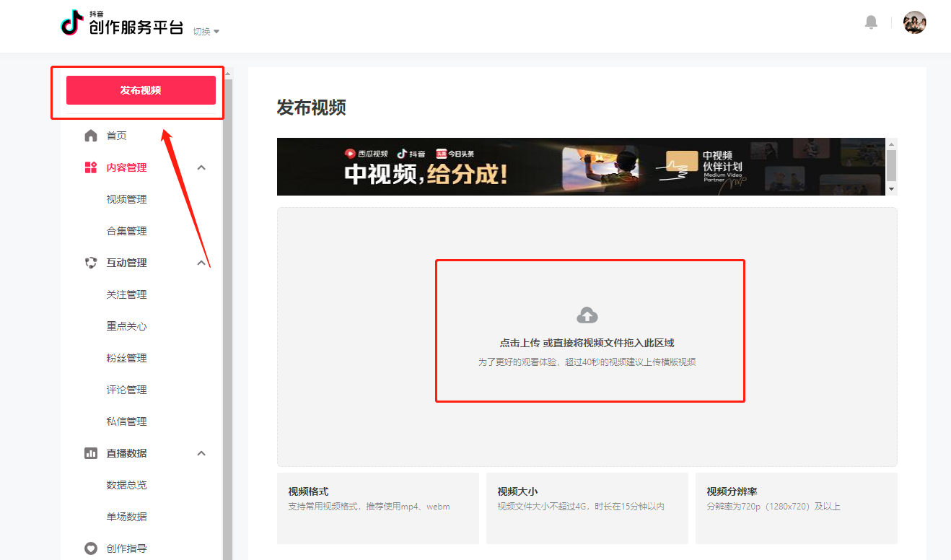Select 评论管理 in the sidebar
This screenshot has width=951, height=560.
(126, 389)
